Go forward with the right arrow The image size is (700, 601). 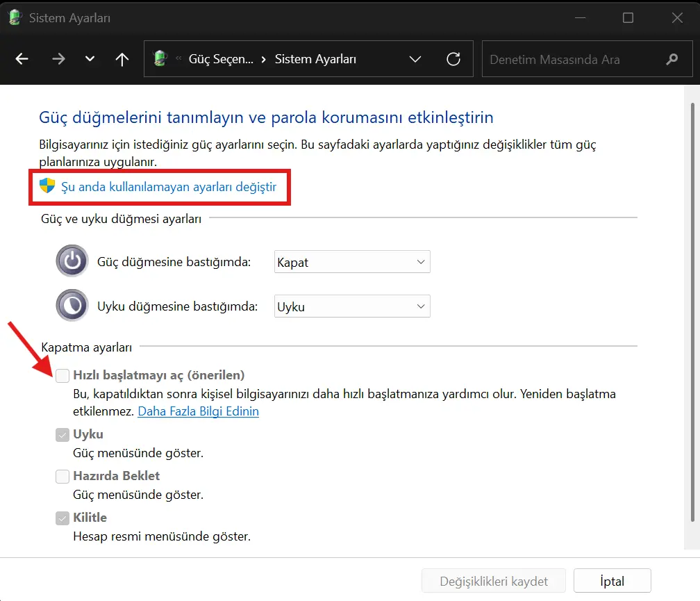[58, 59]
